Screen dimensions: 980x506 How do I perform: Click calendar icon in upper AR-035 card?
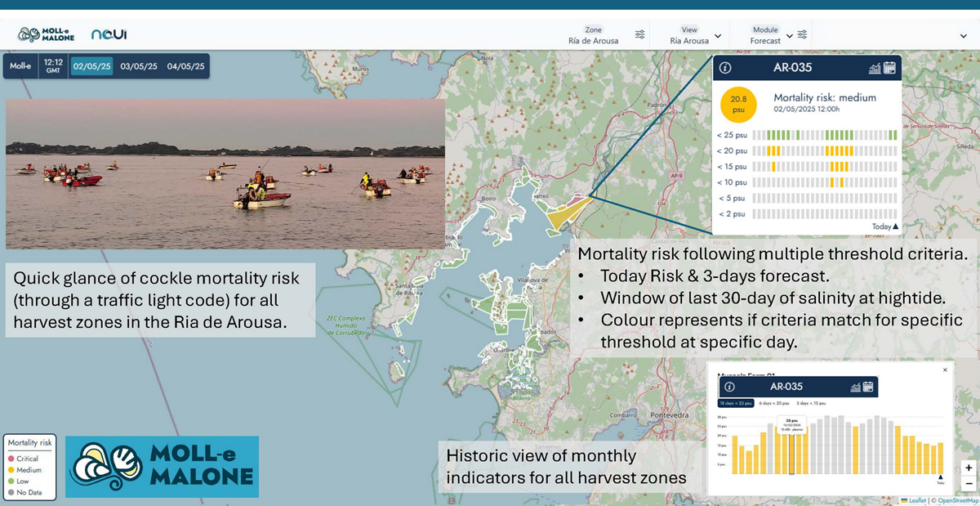[x=889, y=68]
